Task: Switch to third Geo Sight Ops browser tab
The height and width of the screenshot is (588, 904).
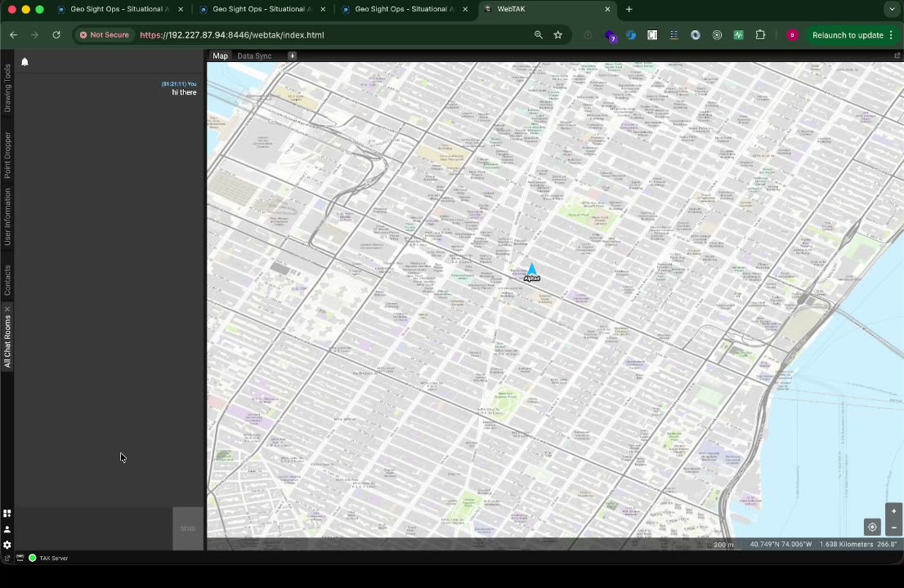Action: (404, 9)
